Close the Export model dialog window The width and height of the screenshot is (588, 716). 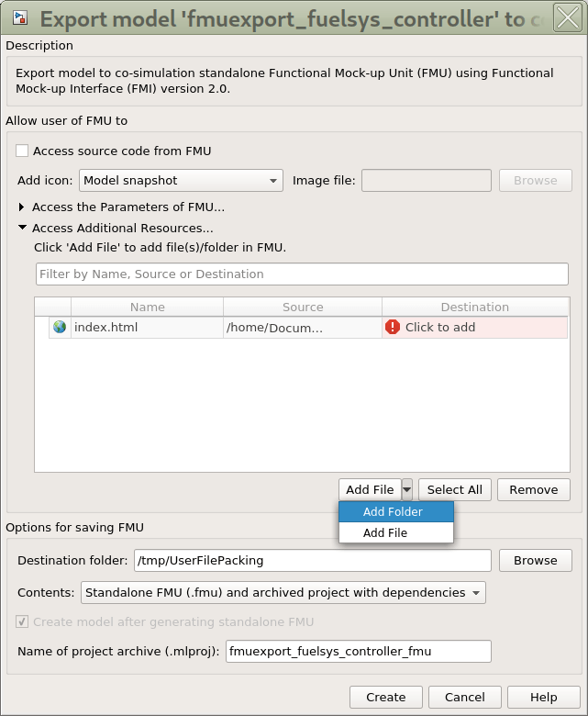pyautogui.click(x=566, y=18)
